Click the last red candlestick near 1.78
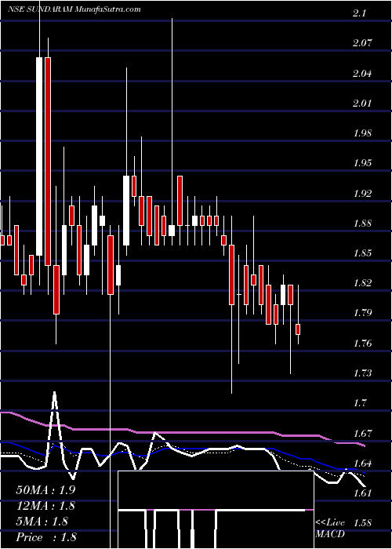The width and height of the screenshot is (392, 549). point(298,329)
